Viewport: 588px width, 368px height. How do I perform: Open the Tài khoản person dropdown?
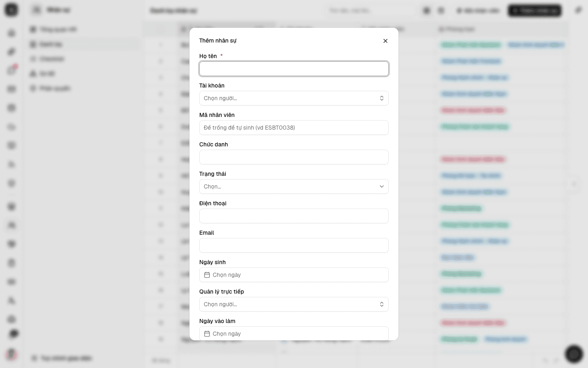[x=294, y=98]
